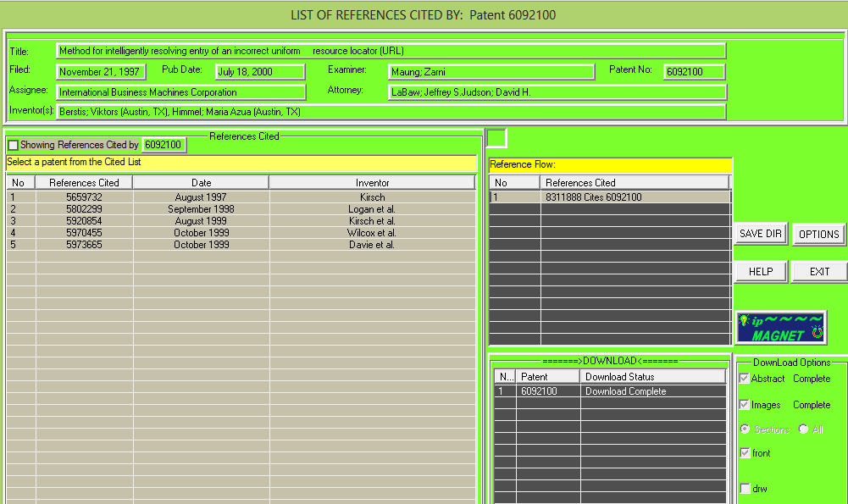Click the Patent No field in header
The image size is (848, 504).
click(695, 72)
